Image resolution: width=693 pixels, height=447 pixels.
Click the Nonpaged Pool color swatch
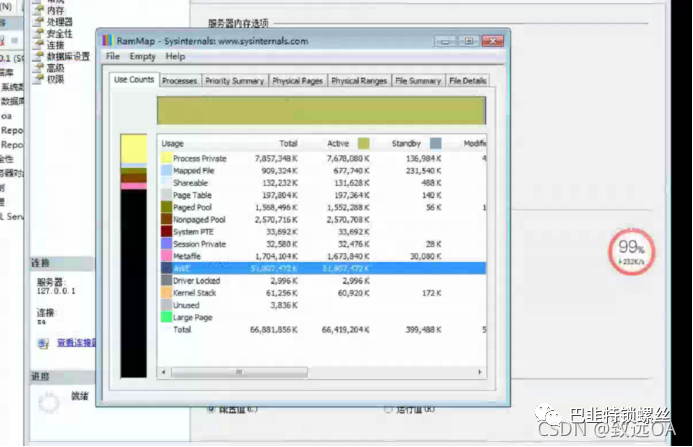tap(166, 219)
